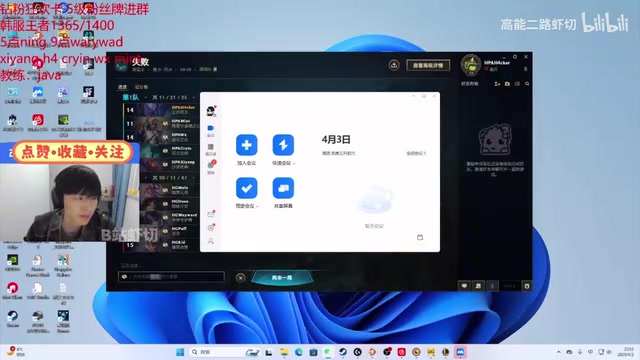Click the Play Again button in League client

point(282,278)
